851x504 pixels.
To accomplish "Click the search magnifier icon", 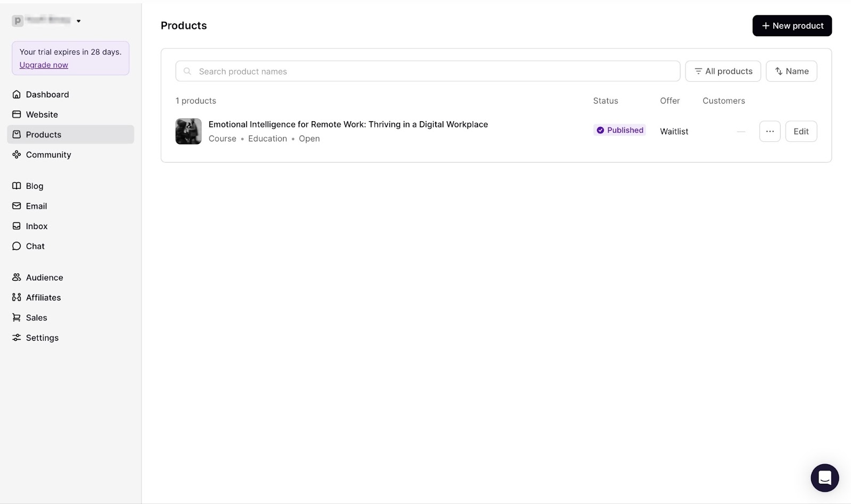I will pos(187,71).
